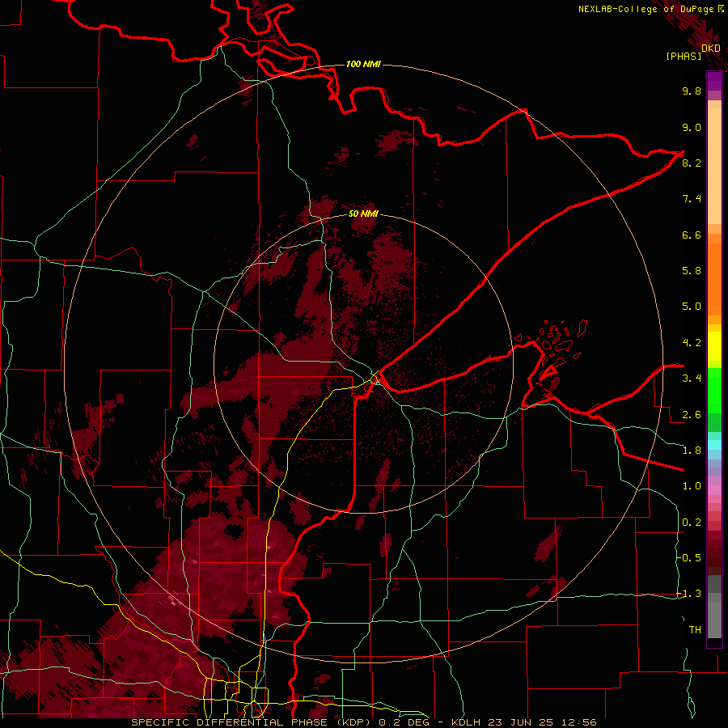Click the TH threshold label on the scale

pos(695,630)
